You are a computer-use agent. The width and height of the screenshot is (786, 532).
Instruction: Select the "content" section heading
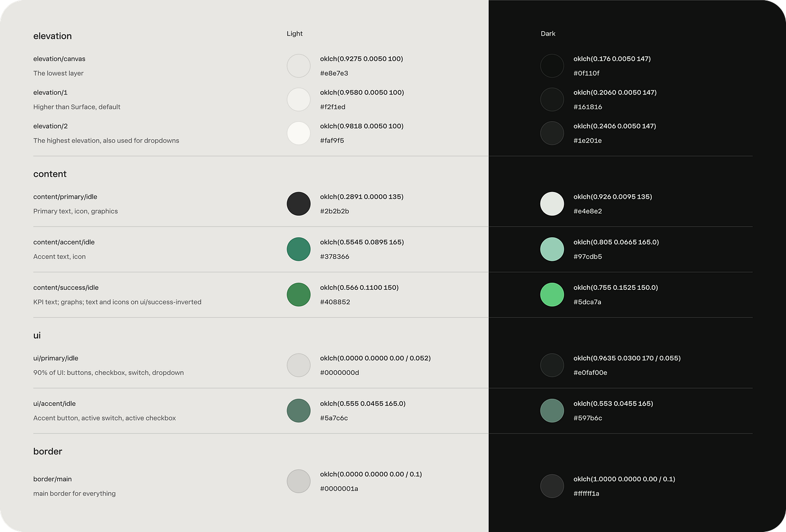[x=50, y=174]
